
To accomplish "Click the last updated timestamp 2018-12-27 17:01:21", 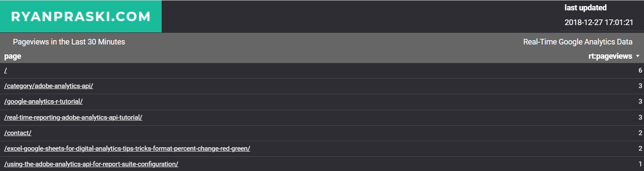I will [x=599, y=22].
